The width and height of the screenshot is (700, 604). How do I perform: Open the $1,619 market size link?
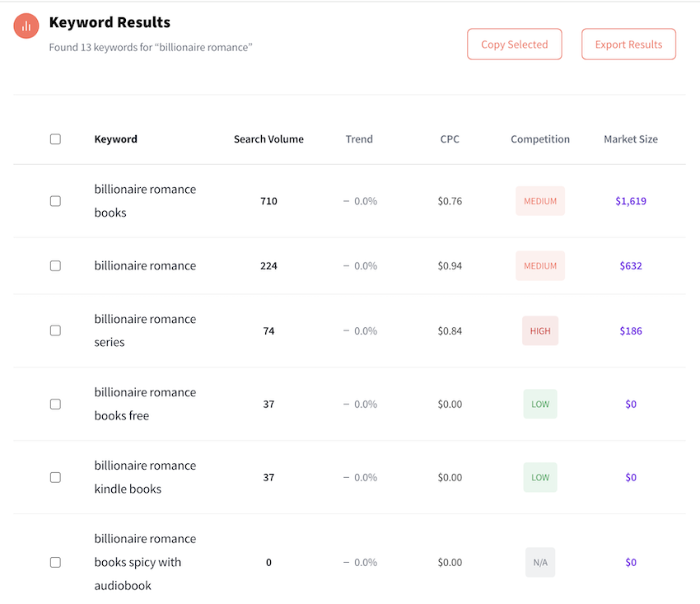pos(631,200)
